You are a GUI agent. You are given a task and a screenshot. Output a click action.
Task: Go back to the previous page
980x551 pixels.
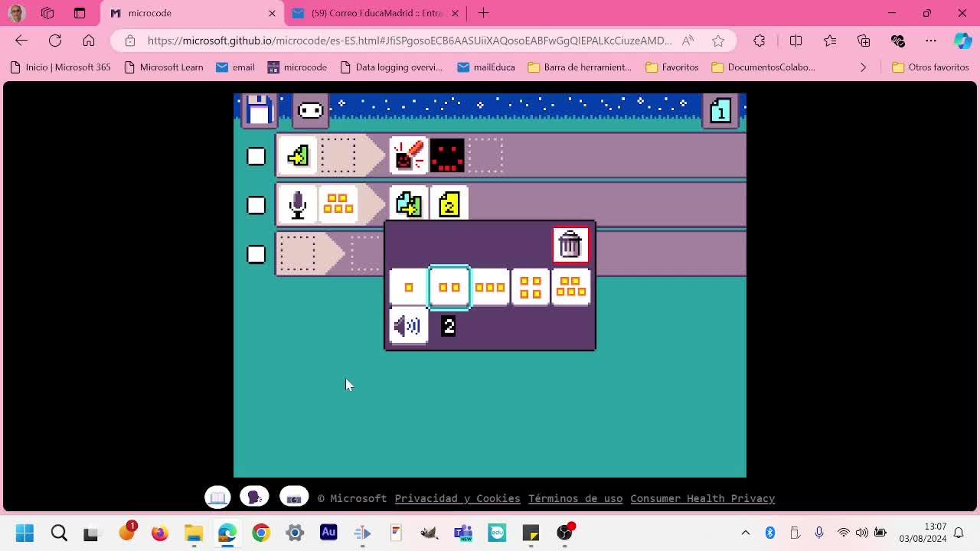pos(21,41)
